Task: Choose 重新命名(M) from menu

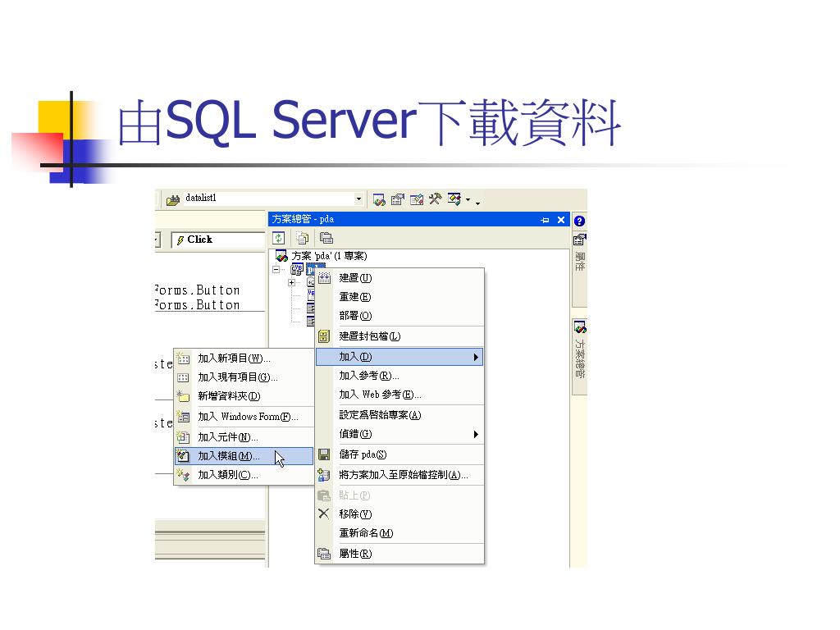Action: click(399, 533)
